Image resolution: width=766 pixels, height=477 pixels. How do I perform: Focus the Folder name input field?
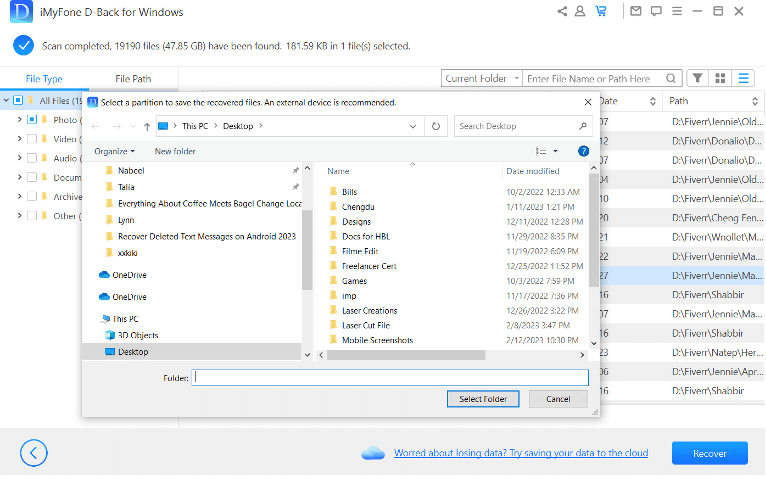390,377
